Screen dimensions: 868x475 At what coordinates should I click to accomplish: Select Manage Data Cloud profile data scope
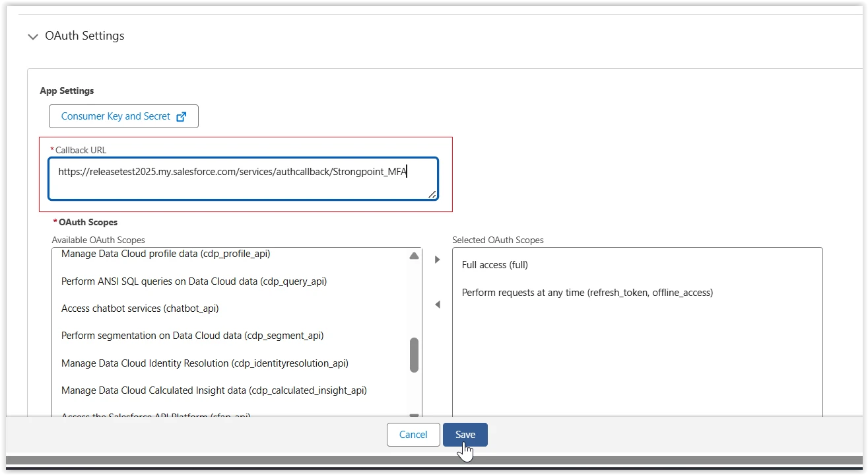point(166,254)
